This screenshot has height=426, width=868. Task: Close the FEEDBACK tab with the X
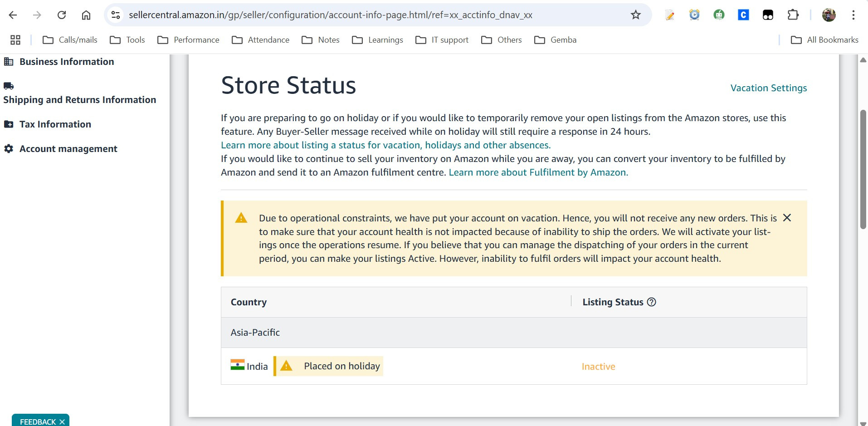(62, 422)
